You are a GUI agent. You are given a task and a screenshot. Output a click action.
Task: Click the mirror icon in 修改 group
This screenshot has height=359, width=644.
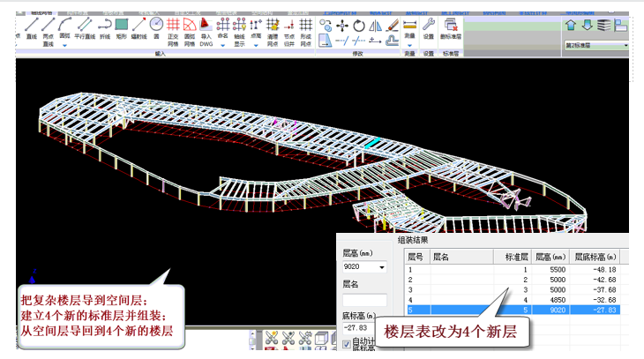[x=375, y=26]
